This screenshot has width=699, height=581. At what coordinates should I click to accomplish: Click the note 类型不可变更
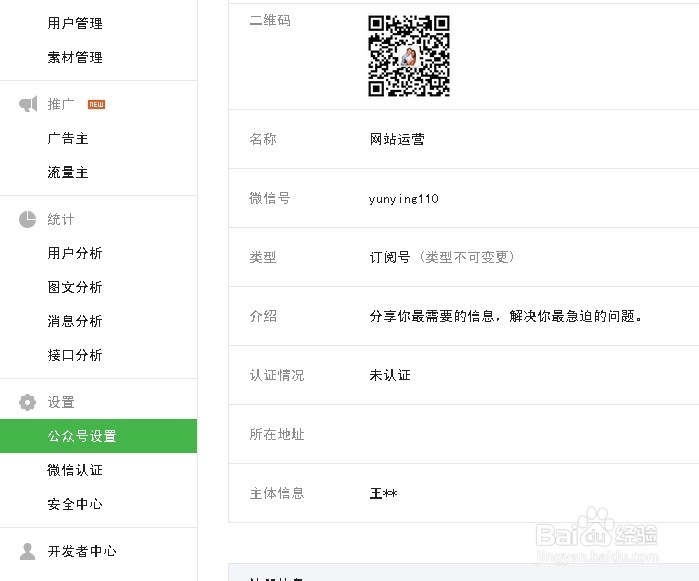click(x=466, y=257)
